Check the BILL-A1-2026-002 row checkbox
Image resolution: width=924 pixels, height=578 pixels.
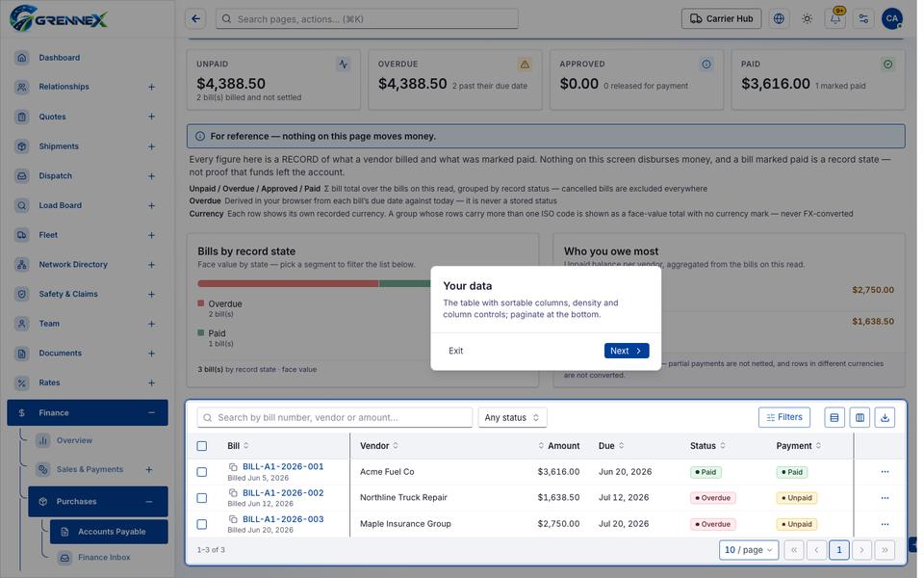click(201, 498)
